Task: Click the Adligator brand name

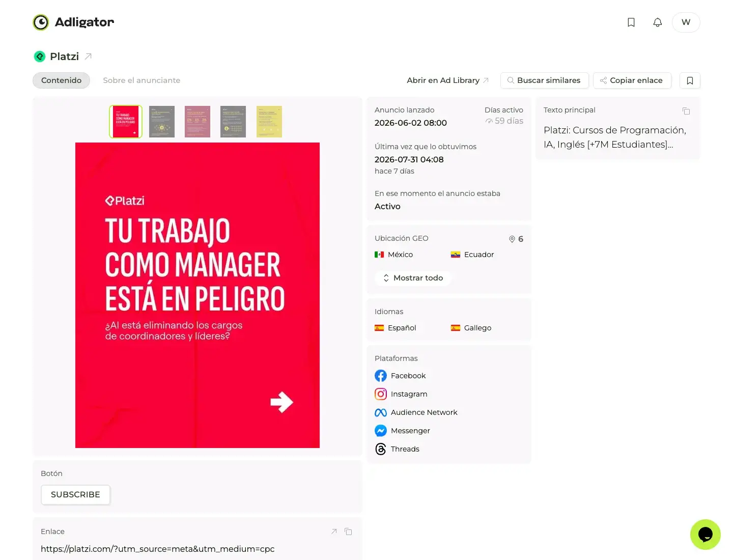Action: 84,22
